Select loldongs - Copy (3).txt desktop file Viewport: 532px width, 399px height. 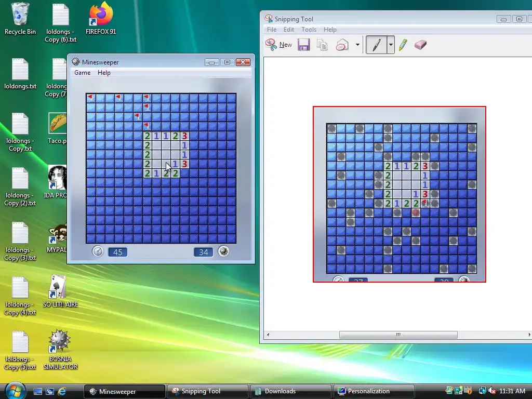tap(20, 241)
